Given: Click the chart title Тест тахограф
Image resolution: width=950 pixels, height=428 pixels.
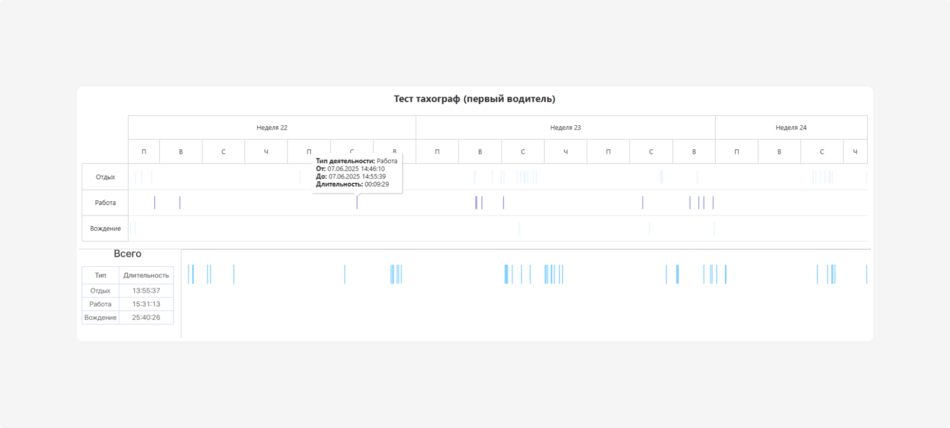Looking at the screenshot, I should [474, 99].
